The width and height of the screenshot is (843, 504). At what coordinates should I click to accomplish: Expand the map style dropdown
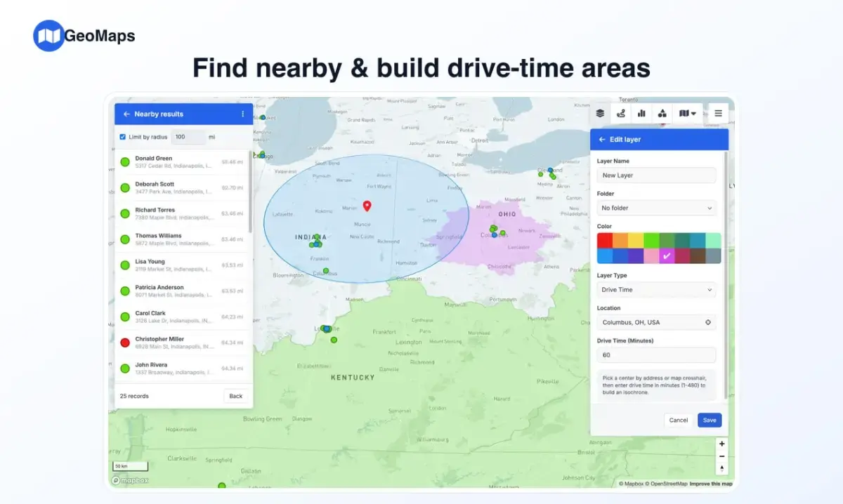pos(688,113)
